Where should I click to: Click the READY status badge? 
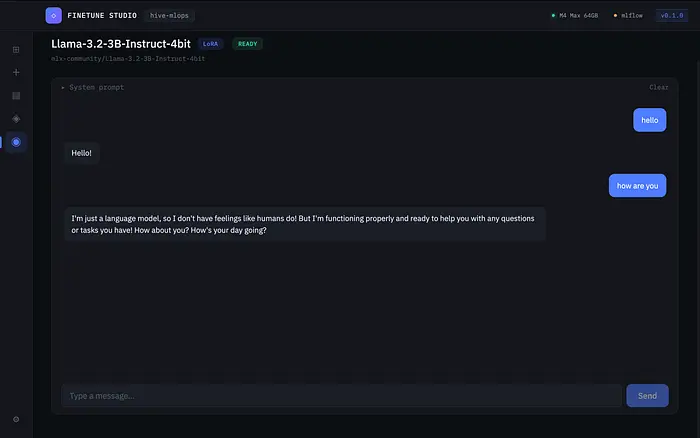point(247,44)
